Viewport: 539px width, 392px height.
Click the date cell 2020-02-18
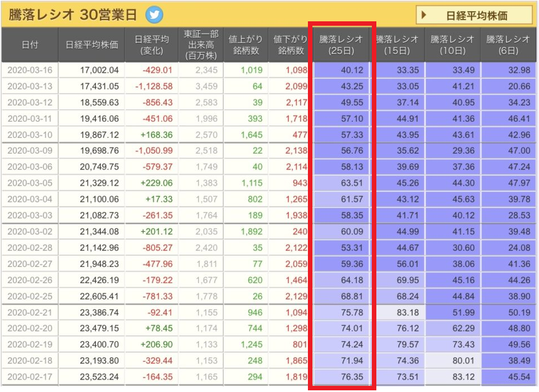coord(30,361)
